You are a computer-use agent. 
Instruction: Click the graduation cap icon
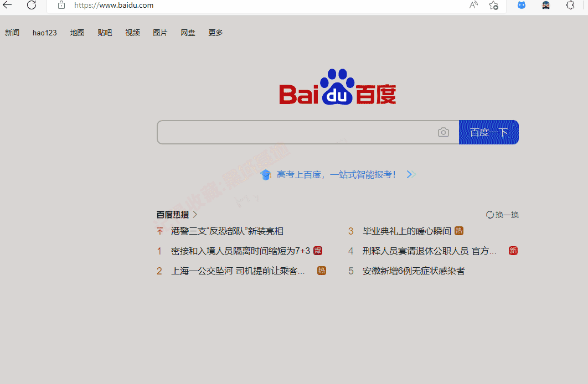pyautogui.click(x=266, y=175)
